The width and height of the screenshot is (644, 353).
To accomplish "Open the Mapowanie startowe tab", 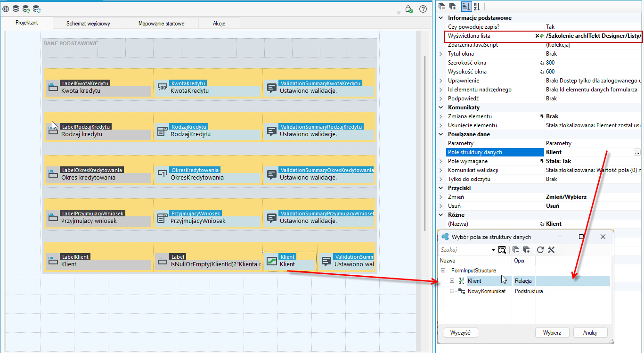I will pyautogui.click(x=161, y=23).
